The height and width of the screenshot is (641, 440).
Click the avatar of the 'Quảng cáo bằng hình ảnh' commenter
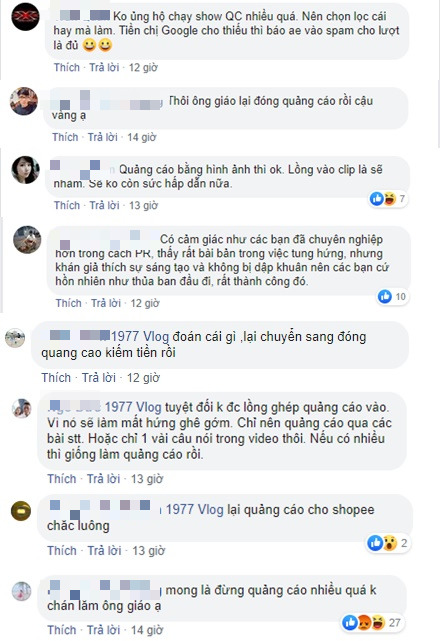point(25,169)
